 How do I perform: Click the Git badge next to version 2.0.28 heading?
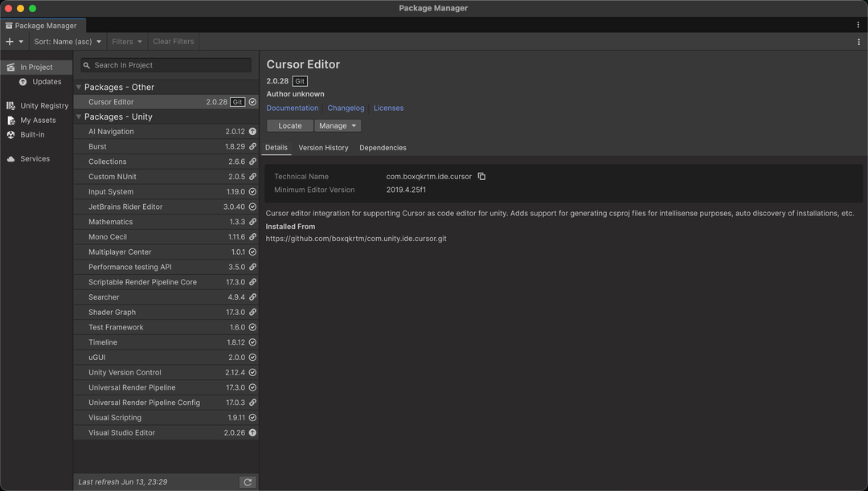pyautogui.click(x=300, y=81)
